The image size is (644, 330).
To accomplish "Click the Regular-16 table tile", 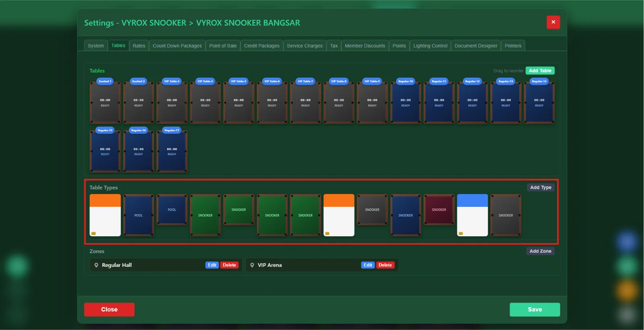I will tap(138, 151).
